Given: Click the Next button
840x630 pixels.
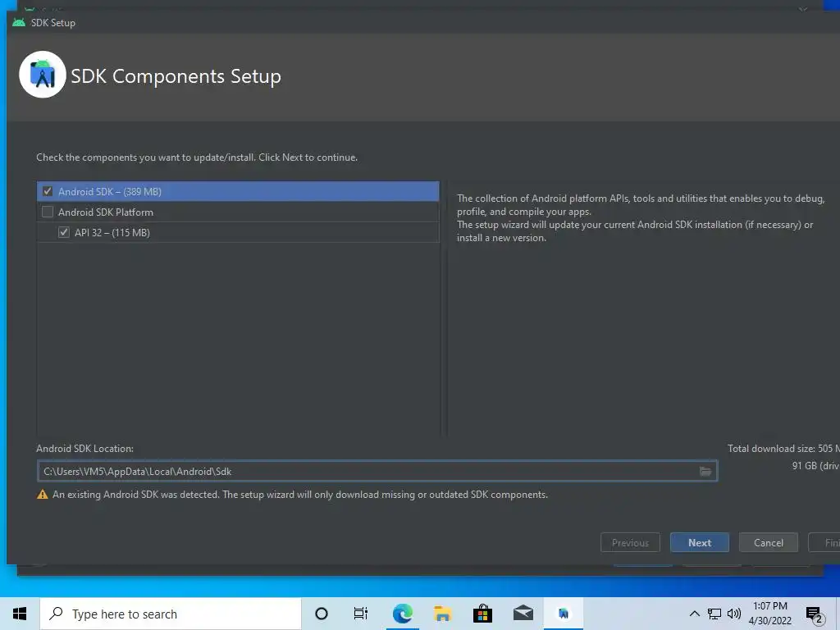Looking at the screenshot, I should (x=699, y=542).
